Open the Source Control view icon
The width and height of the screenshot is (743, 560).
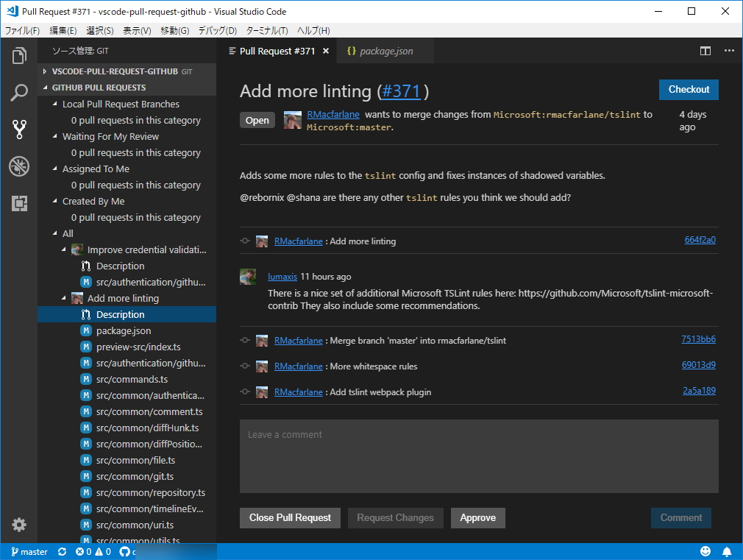pyautogui.click(x=19, y=129)
